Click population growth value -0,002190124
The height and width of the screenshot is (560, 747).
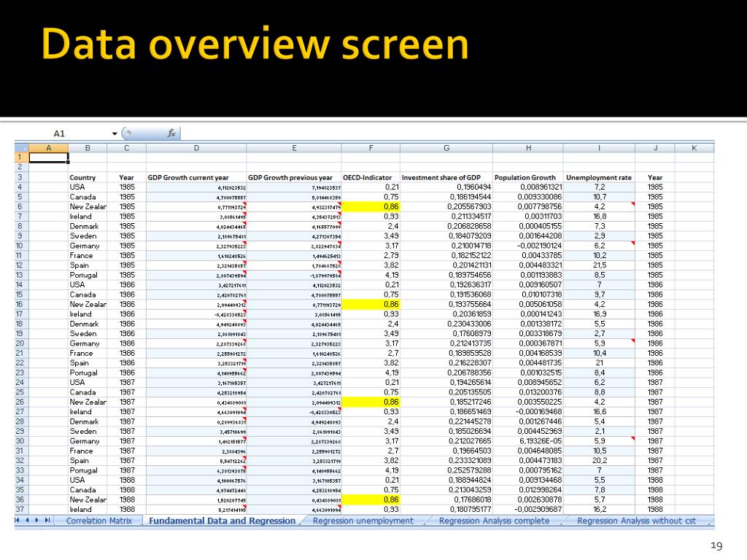(x=528, y=246)
